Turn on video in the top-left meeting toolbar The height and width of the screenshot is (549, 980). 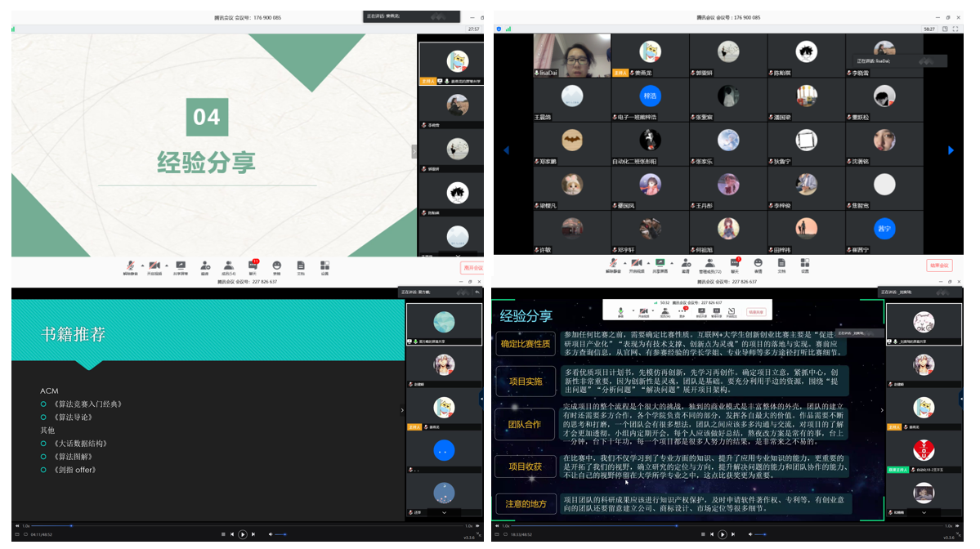pyautogui.click(x=154, y=267)
